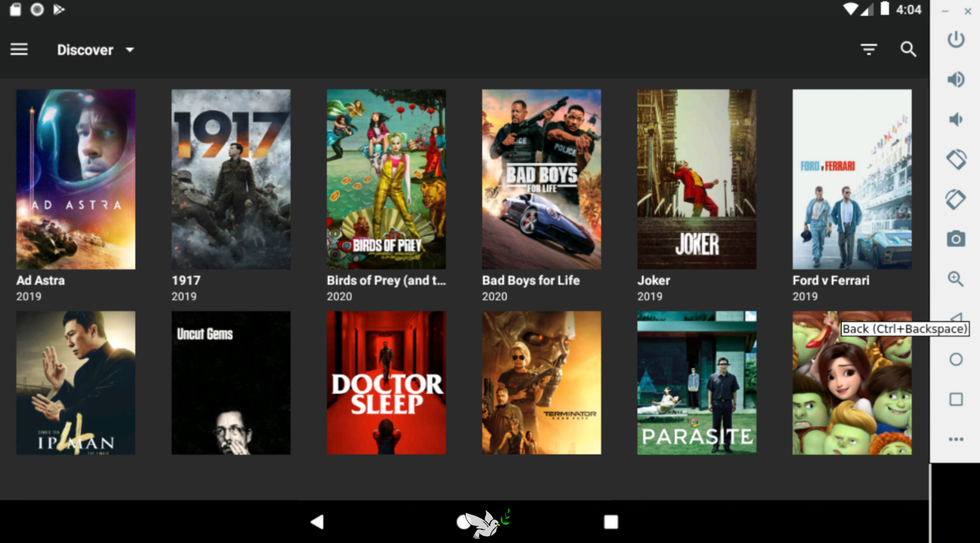
Task: Open emulator extended controls three dots
Action: click(x=956, y=439)
